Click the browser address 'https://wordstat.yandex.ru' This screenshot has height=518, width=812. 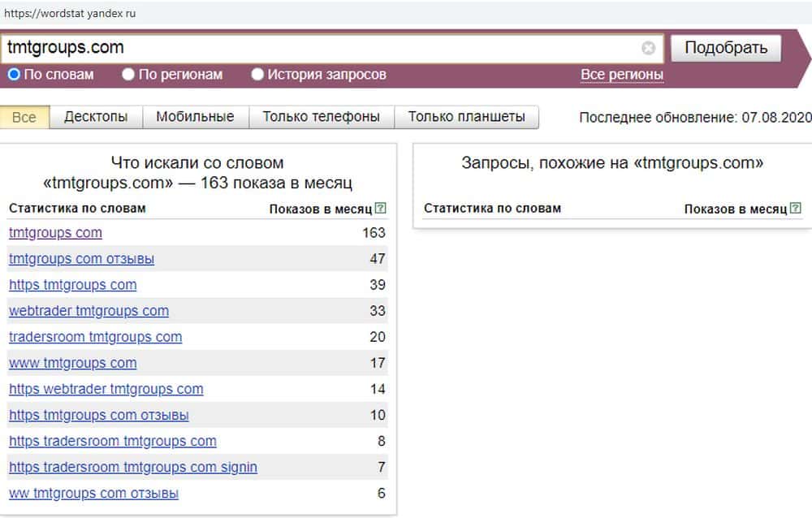[x=70, y=14]
